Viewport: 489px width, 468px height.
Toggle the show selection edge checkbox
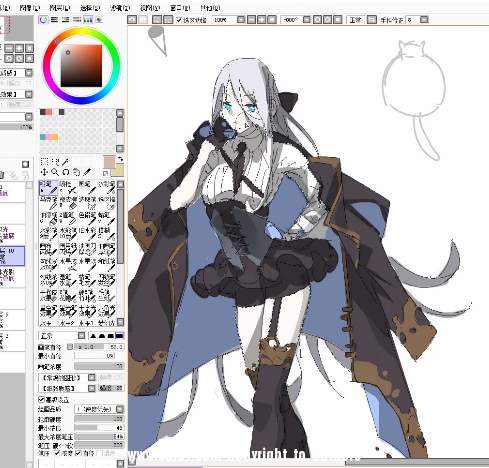tap(179, 20)
